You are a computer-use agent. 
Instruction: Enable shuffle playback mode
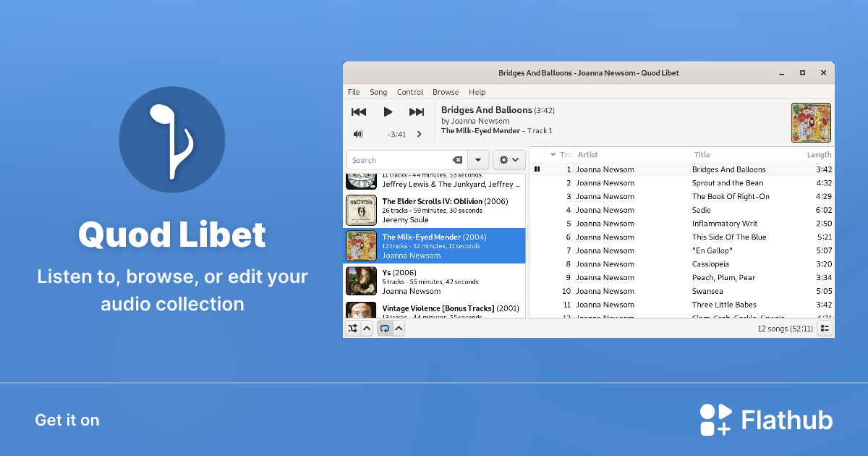353,328
